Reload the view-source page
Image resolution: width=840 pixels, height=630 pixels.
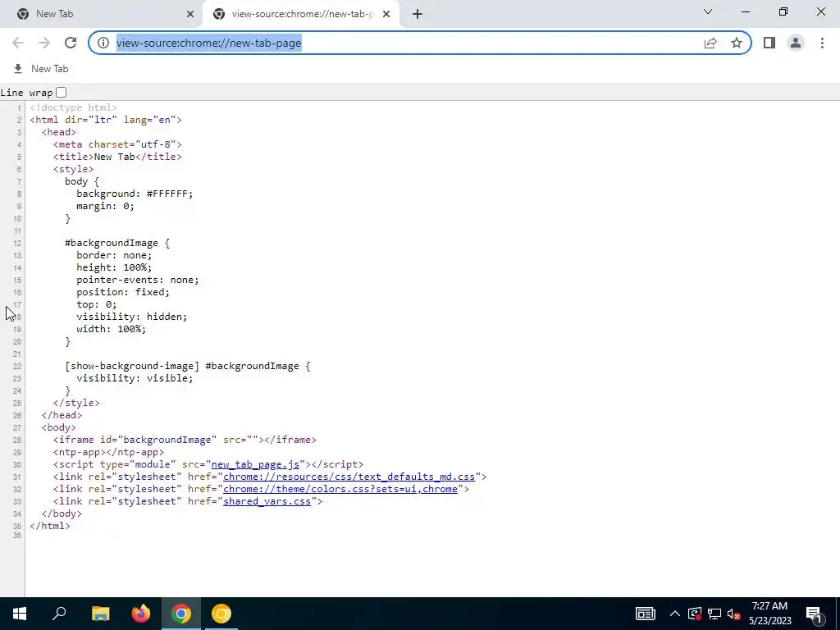71,43
